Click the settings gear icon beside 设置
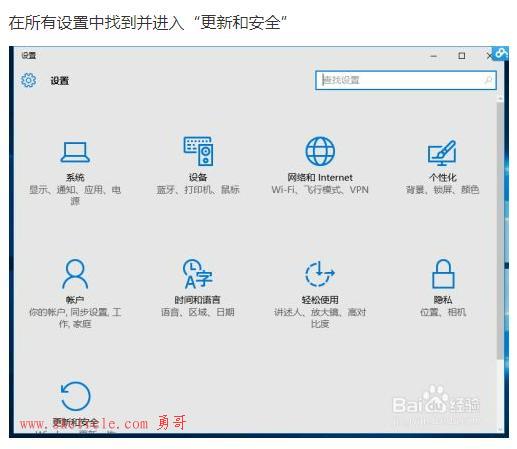The image size is (517, 449). [x=28, y=80]
